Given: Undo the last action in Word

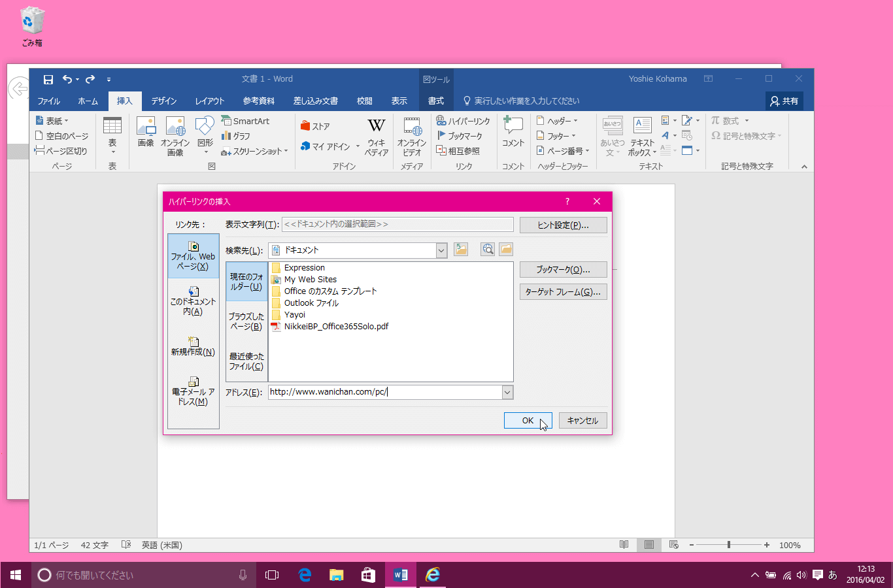Looking at the screenshot, I should 67,79.
